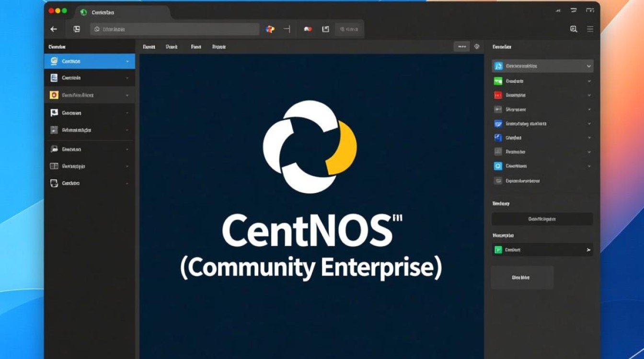Image resolution: width=644 pixels, height=359 pixels.
Task: Click the flag-shaped icon in left sidebar
Action: pyautogui.click(x=54, y=113)
